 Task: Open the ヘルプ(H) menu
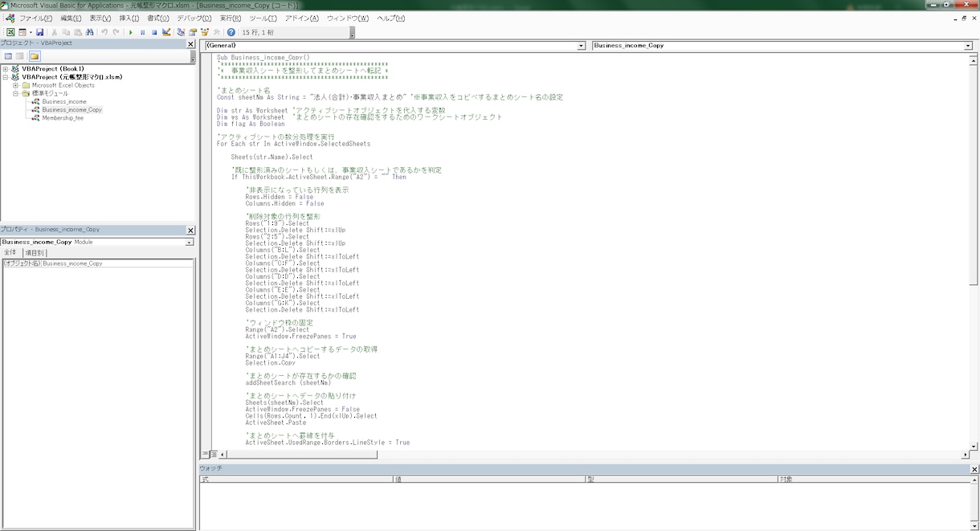pos(391,18)
